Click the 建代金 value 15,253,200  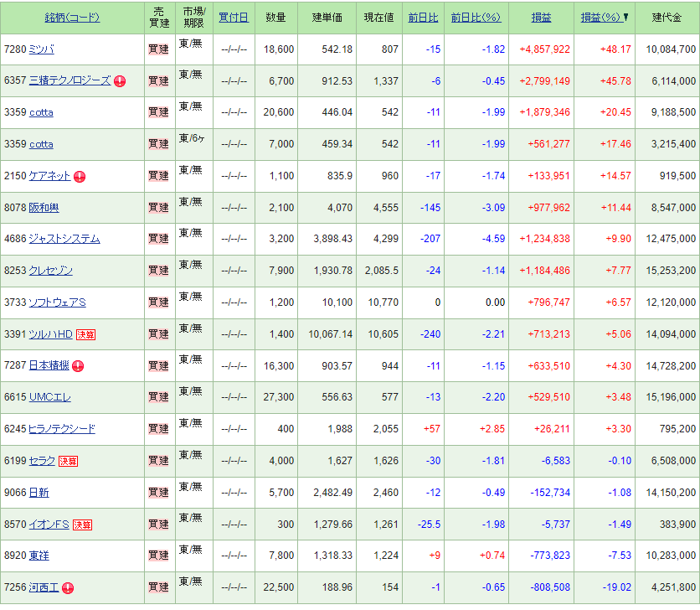[671, 271]
